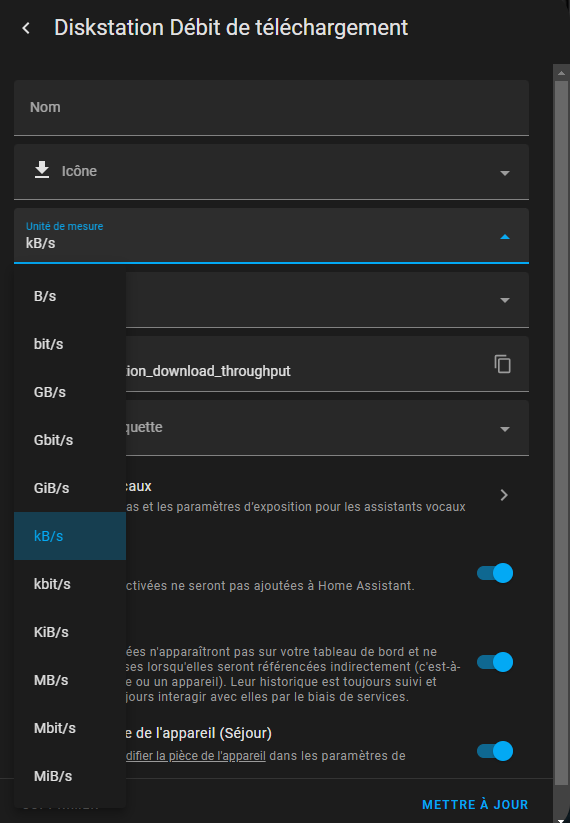
Task: Open the modifier la pièce de l'appareil link
Action: (196, 756)
